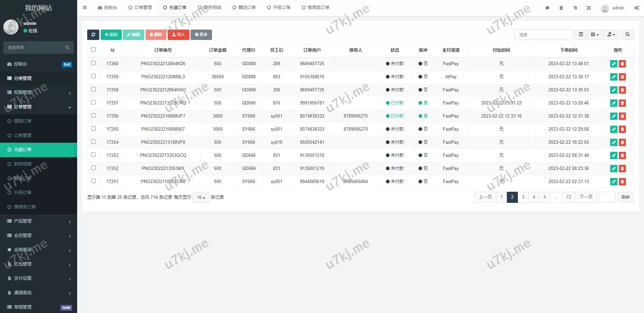
Task: Open the page size dropdown showing 10
Action: pyautogui.click(x=201, y=197)
